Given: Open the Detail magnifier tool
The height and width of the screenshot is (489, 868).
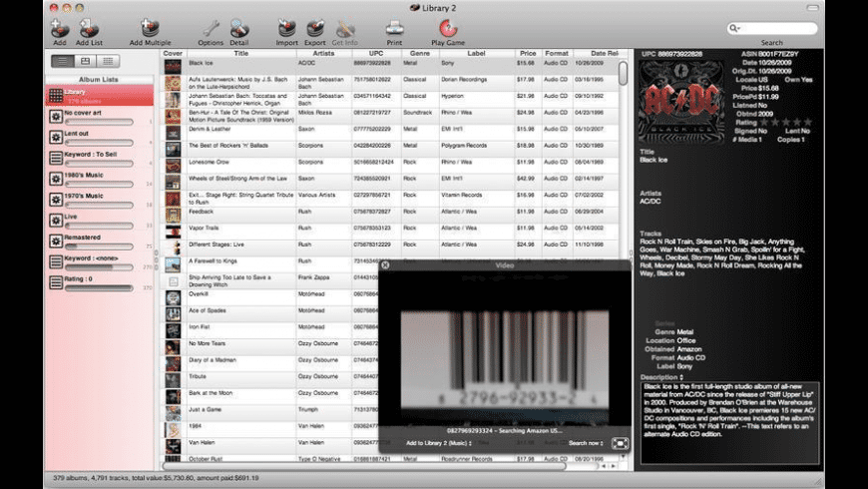Looking at the screenshot, I should click(239, 28).
